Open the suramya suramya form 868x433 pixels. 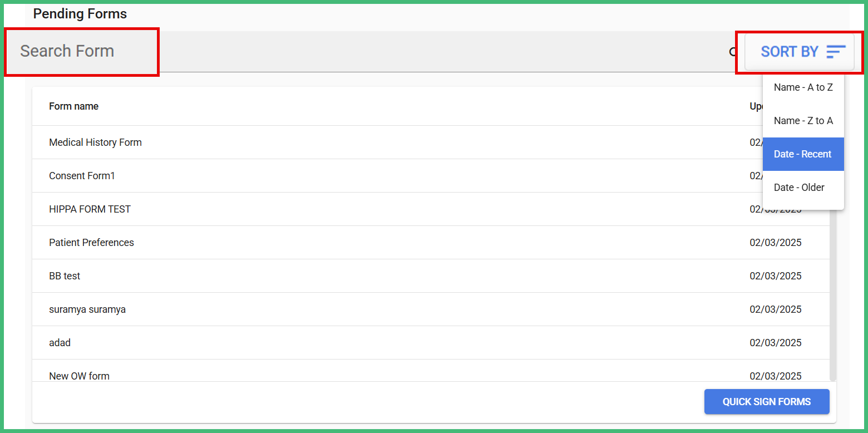pos(87,309)
